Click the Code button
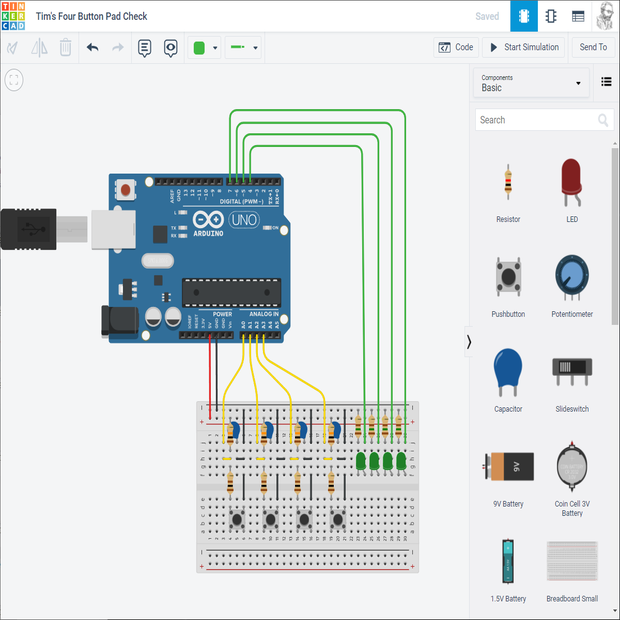 pyautogui.click(x=456, y=47)
